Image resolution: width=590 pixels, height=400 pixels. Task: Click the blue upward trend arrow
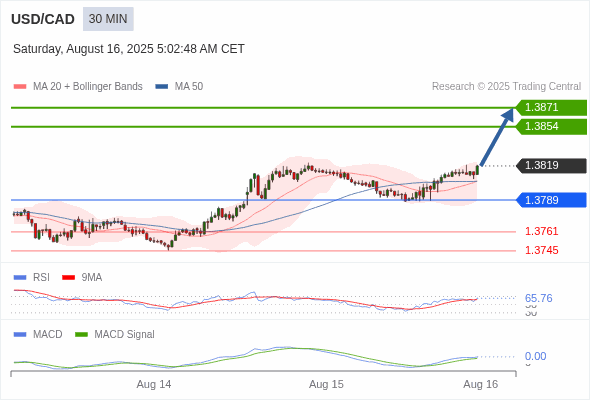pyautogui.click(x=497, y=137)
